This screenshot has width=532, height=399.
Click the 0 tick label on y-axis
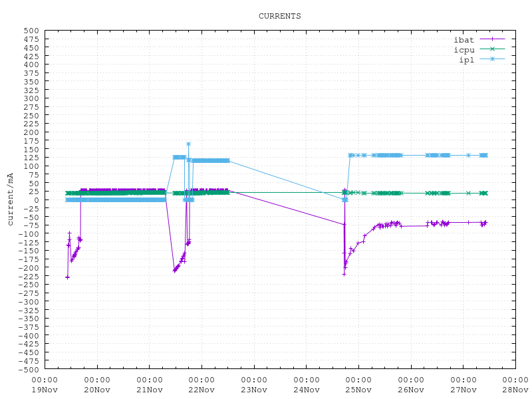36,200
